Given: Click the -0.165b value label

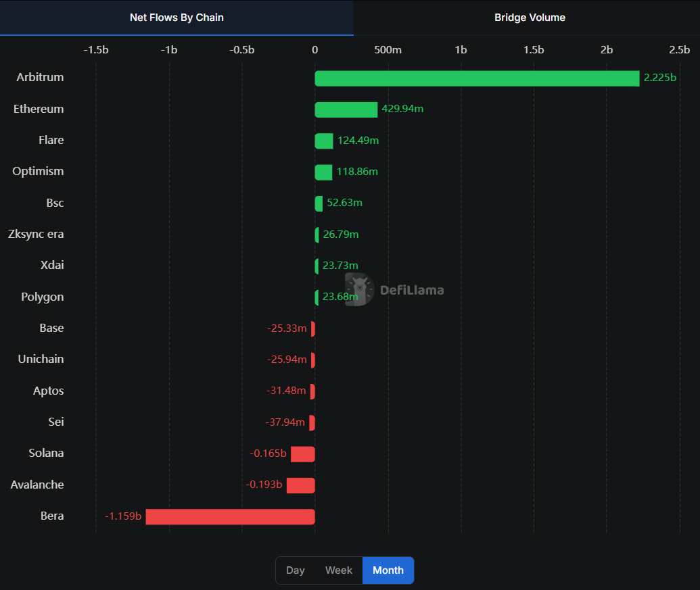Looking at the screenshot, I should click(269, 453).
